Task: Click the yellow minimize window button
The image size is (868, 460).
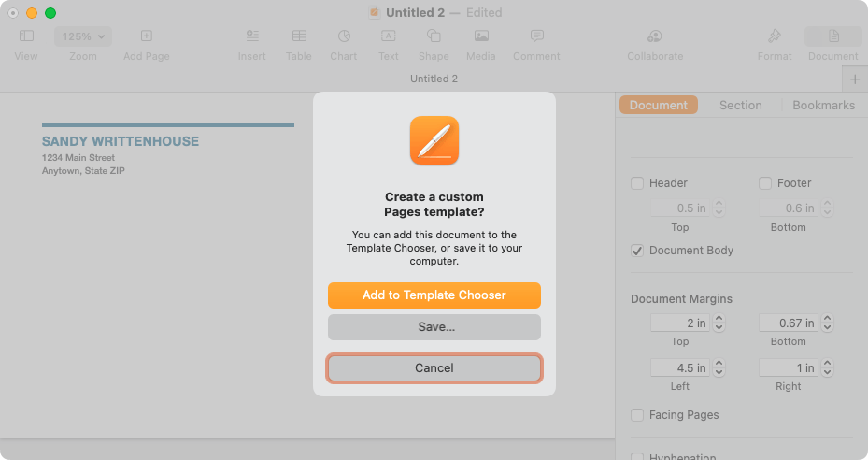Action: coord(32,13)
